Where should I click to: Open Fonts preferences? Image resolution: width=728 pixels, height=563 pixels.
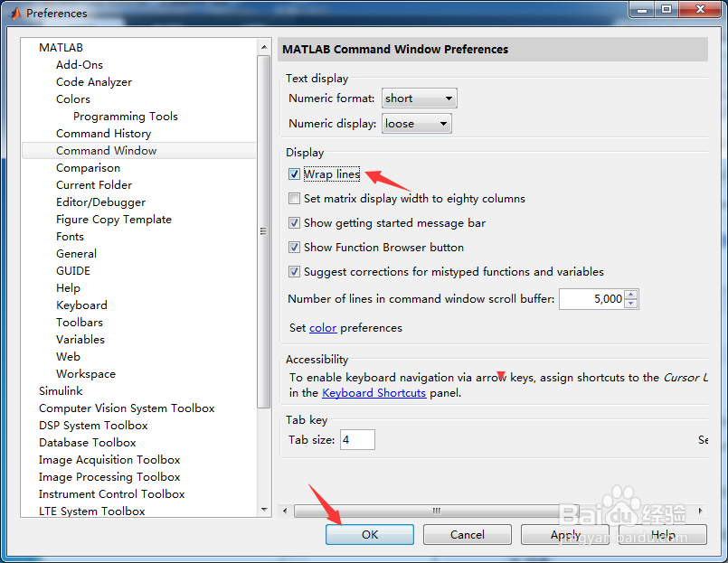click(70, 237)
